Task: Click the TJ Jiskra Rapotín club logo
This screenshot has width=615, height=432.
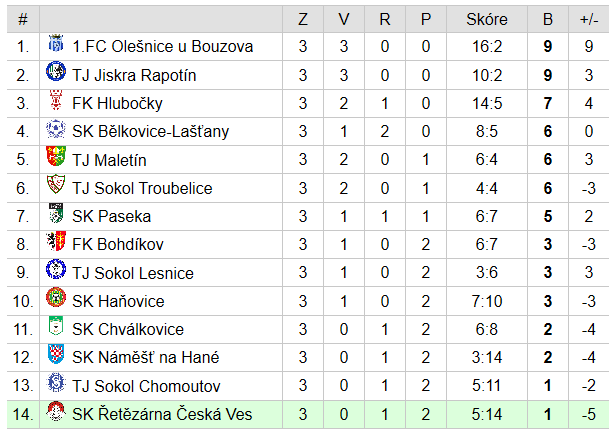Action: [56, 71]
